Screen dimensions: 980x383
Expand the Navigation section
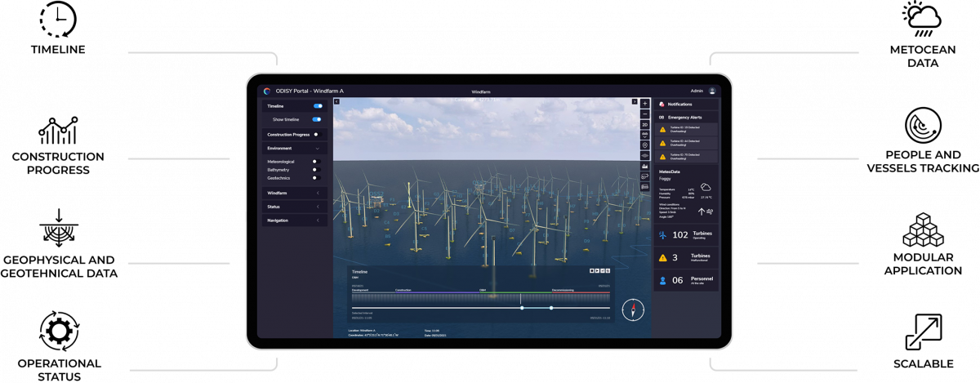pyautogui.click(x=317, y=220)
